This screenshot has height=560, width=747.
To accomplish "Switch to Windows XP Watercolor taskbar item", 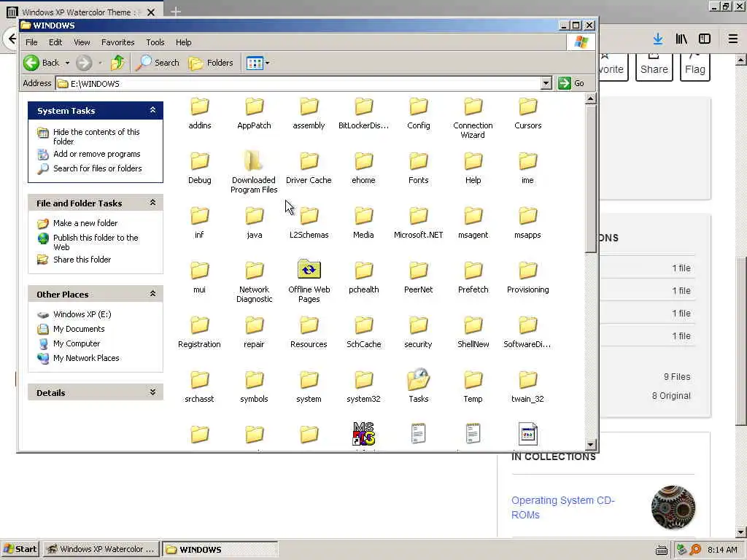I will [x=101, y=549].
